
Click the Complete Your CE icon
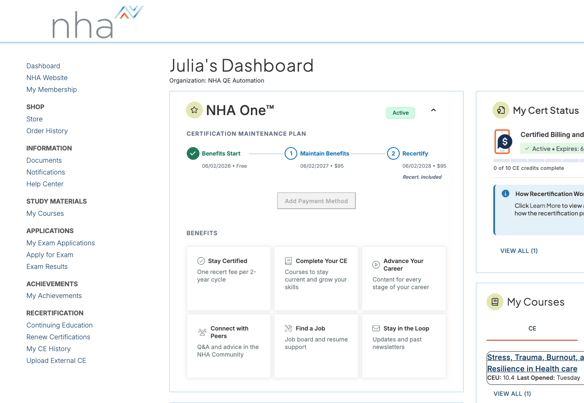coord(288,261)
